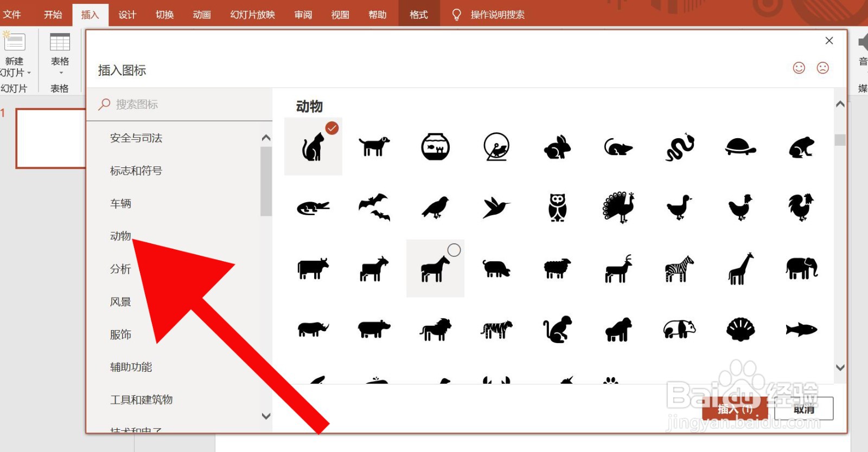Viewport: 868px width, 452px height.
Task: Select the peacock icon
Action: coord(618,207)
